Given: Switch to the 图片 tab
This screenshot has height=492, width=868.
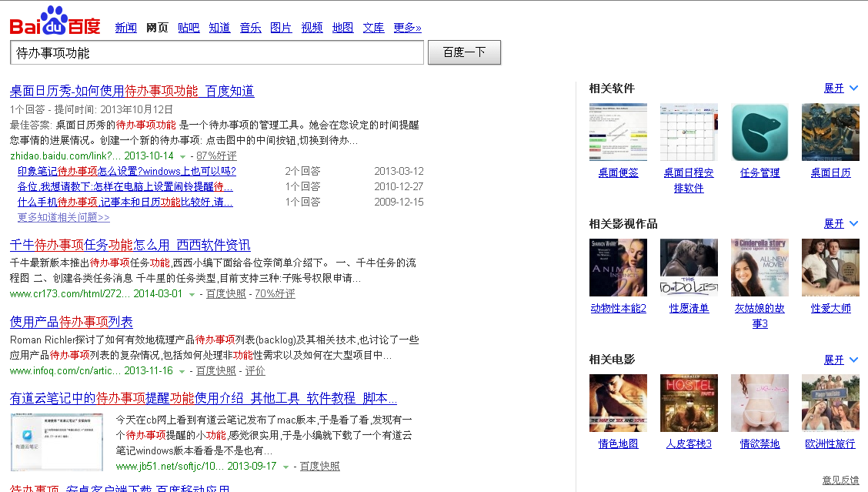Looking at the screenshot, I should pos(281,28).
